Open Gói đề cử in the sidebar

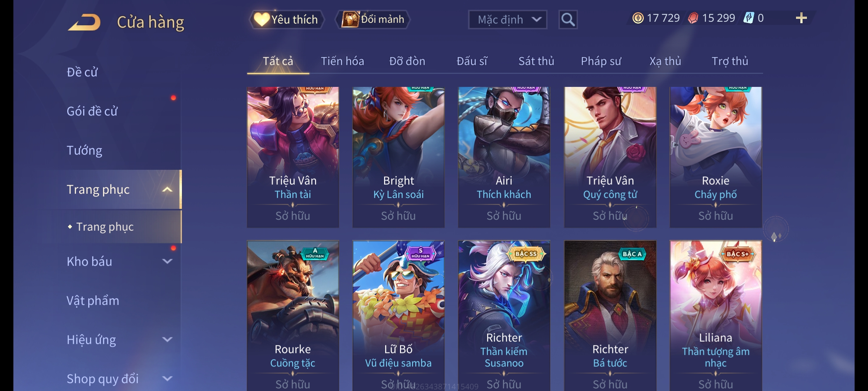(92, 111)
